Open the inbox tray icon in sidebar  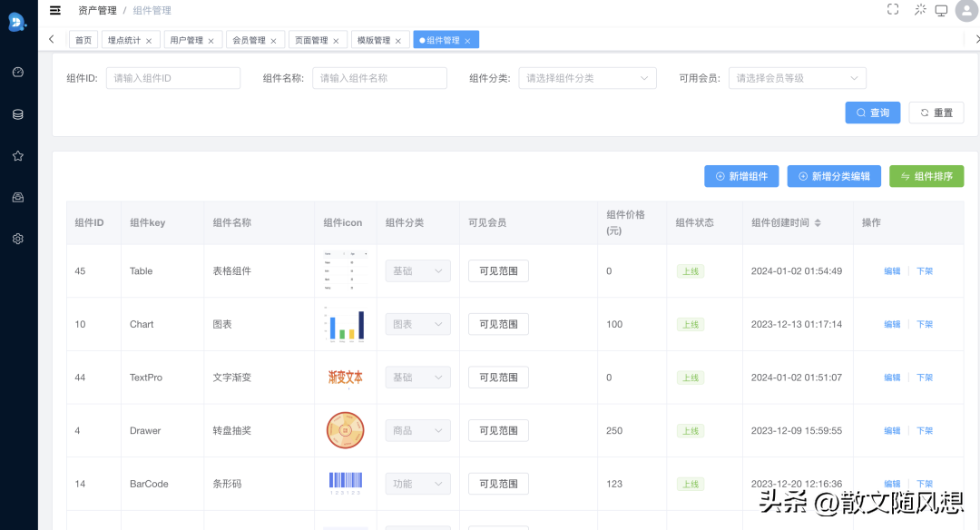[18, 198]
